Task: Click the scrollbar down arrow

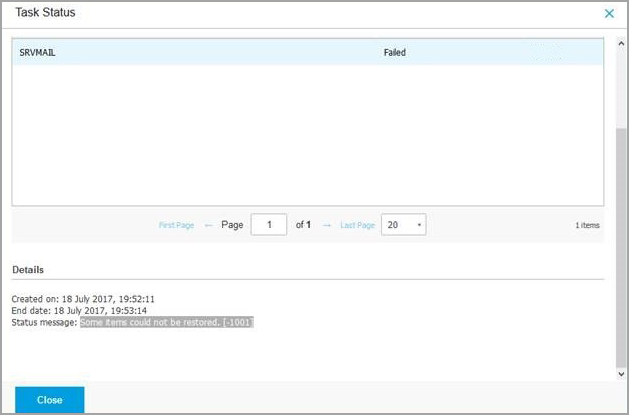Action: click(x=621, y=374)
